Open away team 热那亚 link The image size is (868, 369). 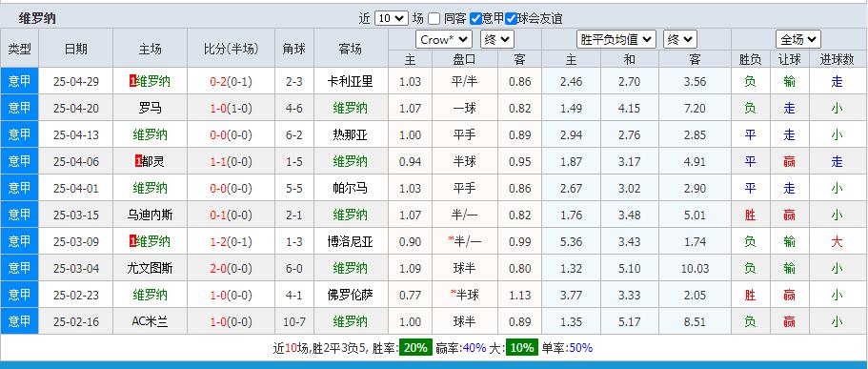point(351,134)
